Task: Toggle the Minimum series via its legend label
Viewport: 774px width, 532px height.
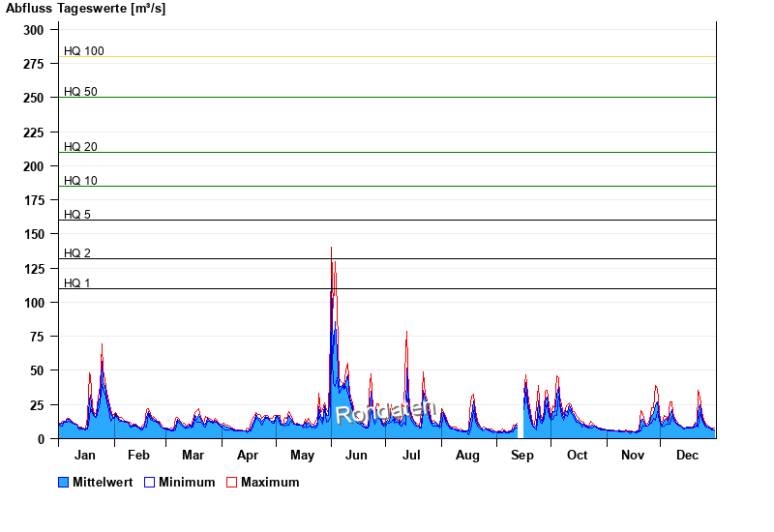Action: pos(187,482)
